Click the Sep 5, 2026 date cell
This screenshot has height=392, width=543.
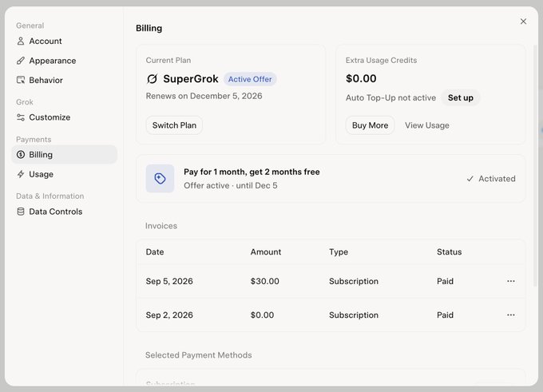click(x=169, y=281)
